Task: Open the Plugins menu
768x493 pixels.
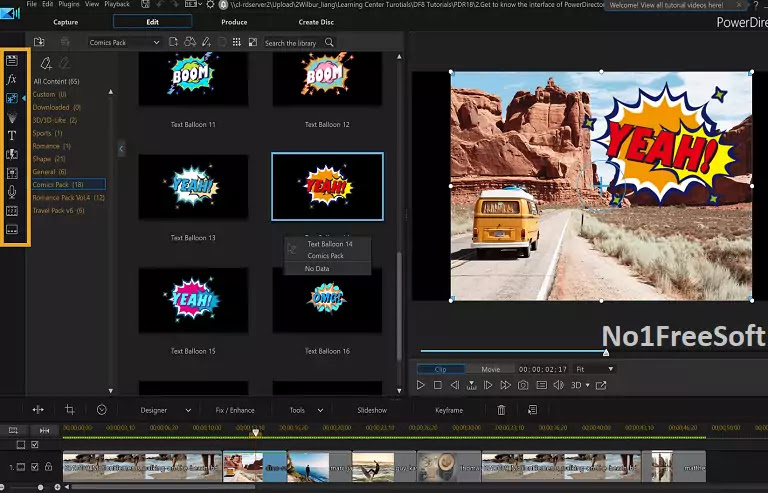Action: tap(69, 5)
